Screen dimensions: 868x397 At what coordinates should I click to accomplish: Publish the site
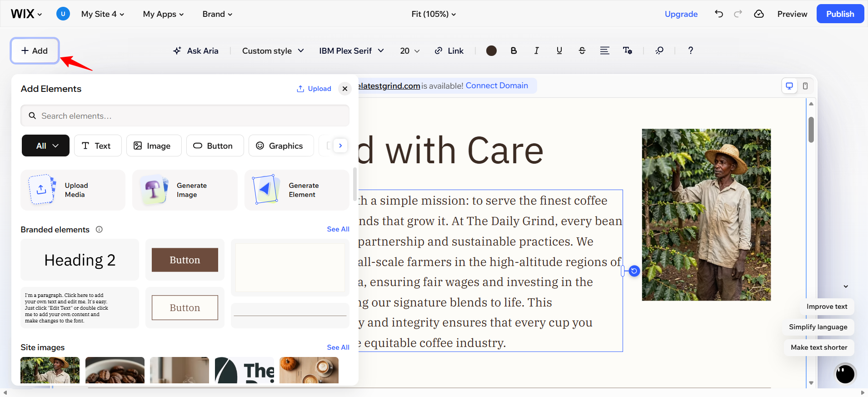[x=840, y=14]
